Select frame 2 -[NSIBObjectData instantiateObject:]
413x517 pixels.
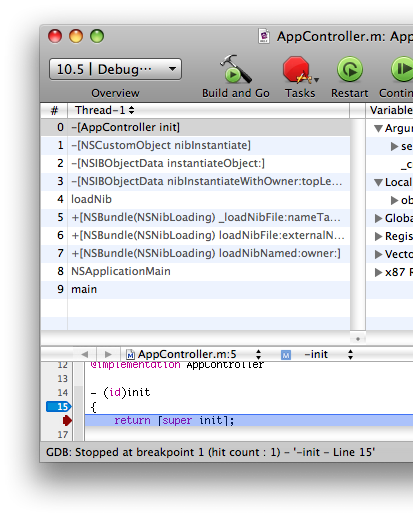195,163
